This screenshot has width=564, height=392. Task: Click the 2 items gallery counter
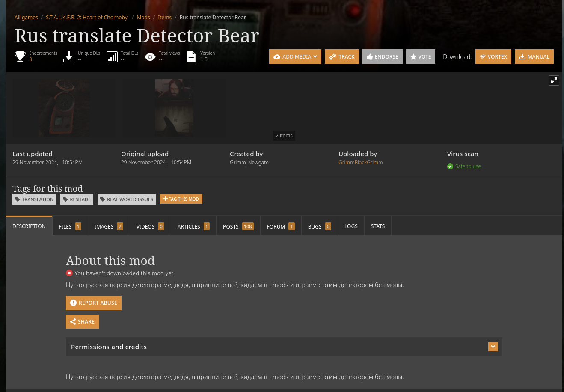[x=284, y=136]
